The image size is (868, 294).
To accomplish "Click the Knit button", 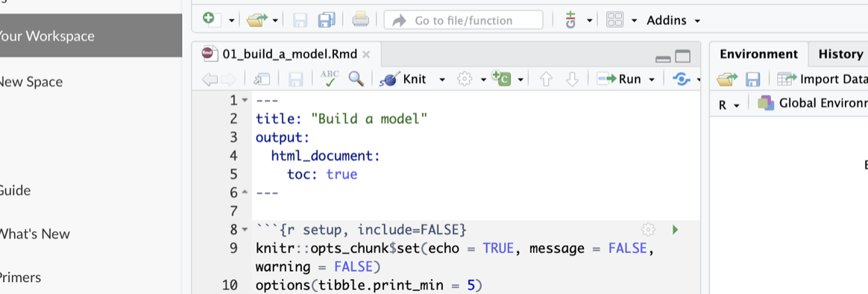I will coord(403,79).
